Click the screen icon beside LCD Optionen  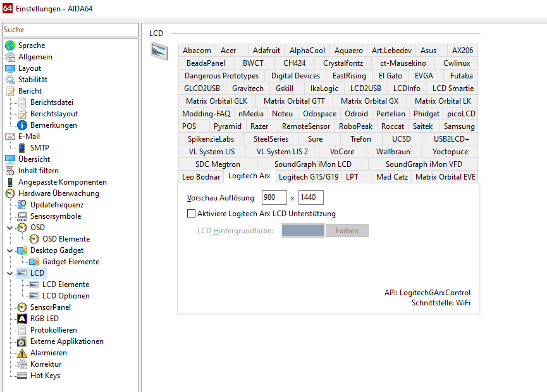34,296
